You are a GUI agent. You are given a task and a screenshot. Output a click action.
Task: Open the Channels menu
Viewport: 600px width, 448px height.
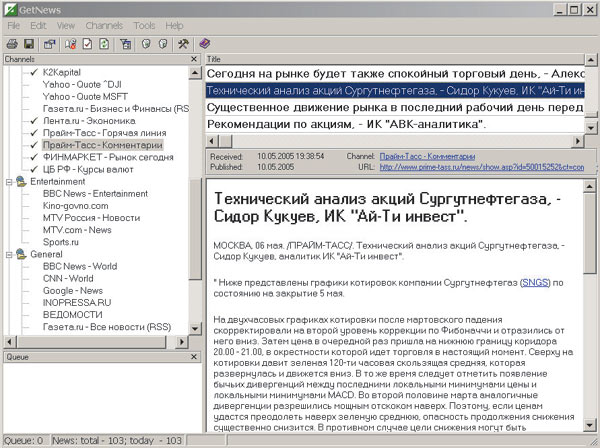click(104, 24)
